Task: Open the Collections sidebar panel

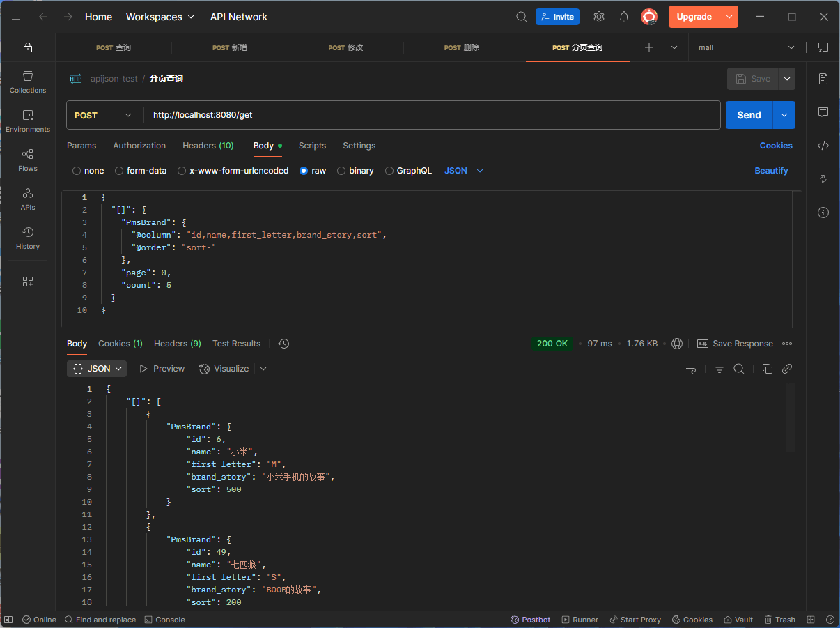Action: 28,82
